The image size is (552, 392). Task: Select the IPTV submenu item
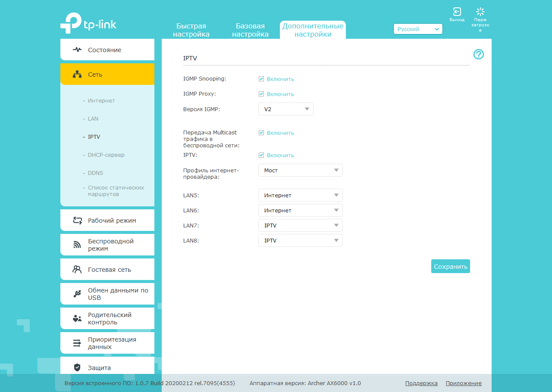coord(94,137)
